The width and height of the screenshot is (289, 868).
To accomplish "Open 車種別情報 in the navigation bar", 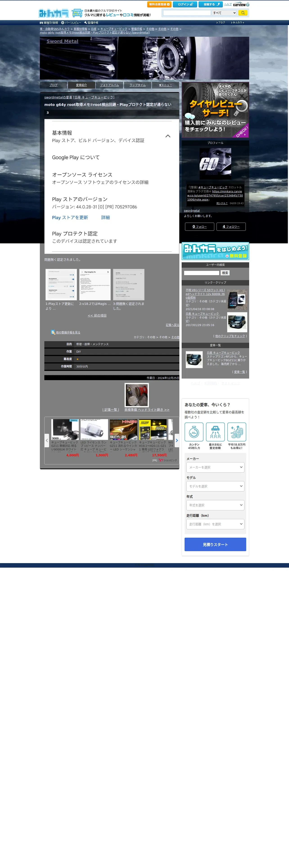I will (x=49, y=23).
